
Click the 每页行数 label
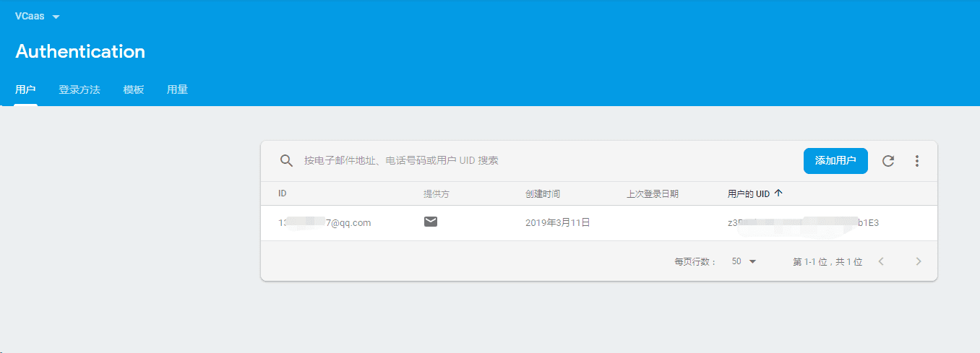pyautogui.click(x=695, y=262)
